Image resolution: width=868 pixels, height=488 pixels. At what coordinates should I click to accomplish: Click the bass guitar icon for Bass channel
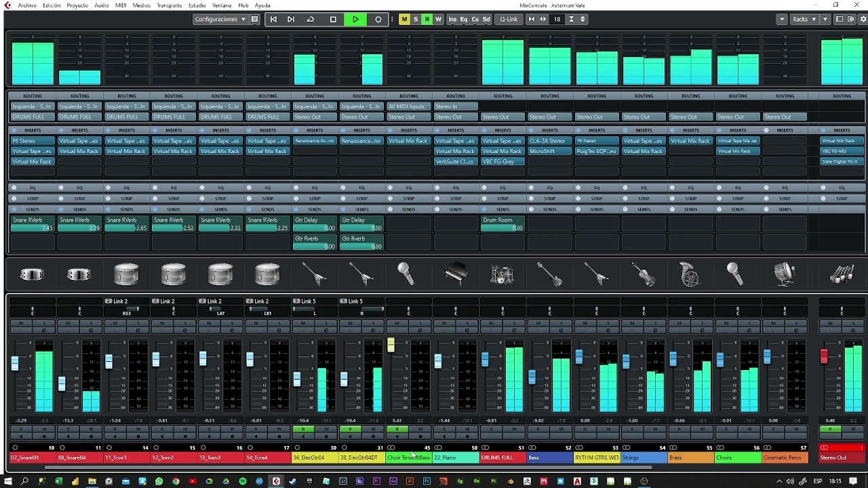[x=549, y=274]
